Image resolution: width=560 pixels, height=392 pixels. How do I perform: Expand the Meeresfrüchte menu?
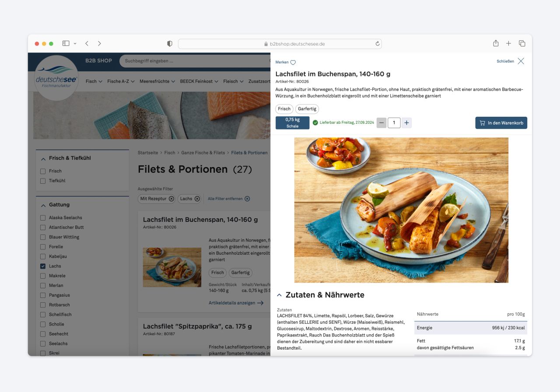(157, 81)
